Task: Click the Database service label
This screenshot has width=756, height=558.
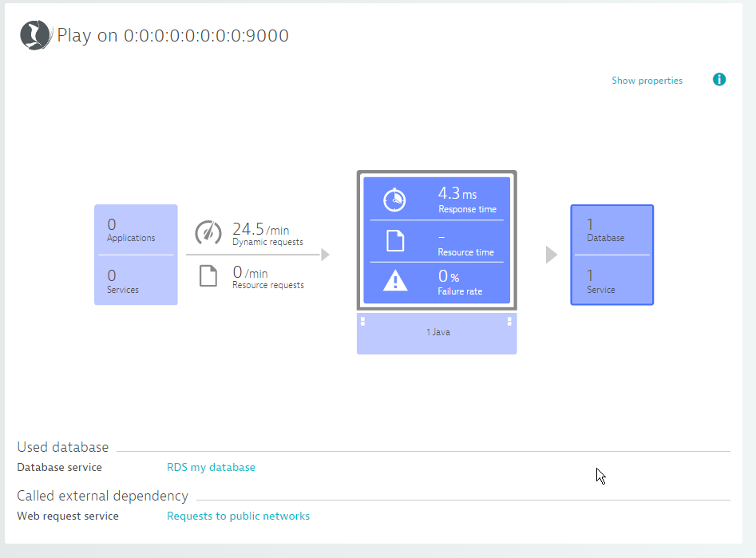Action: (59, 467)
